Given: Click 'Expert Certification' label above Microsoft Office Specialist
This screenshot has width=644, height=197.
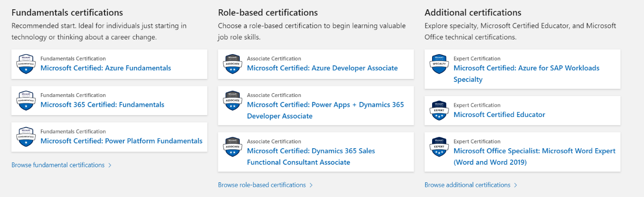Looking at the screenshot, I should click(x=477, y=141).
